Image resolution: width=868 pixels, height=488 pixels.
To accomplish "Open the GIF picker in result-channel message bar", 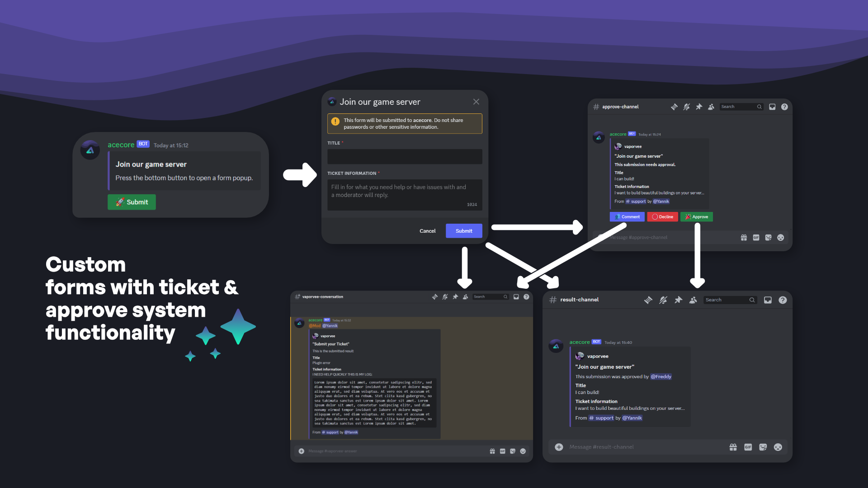I will tap(748, 447).
